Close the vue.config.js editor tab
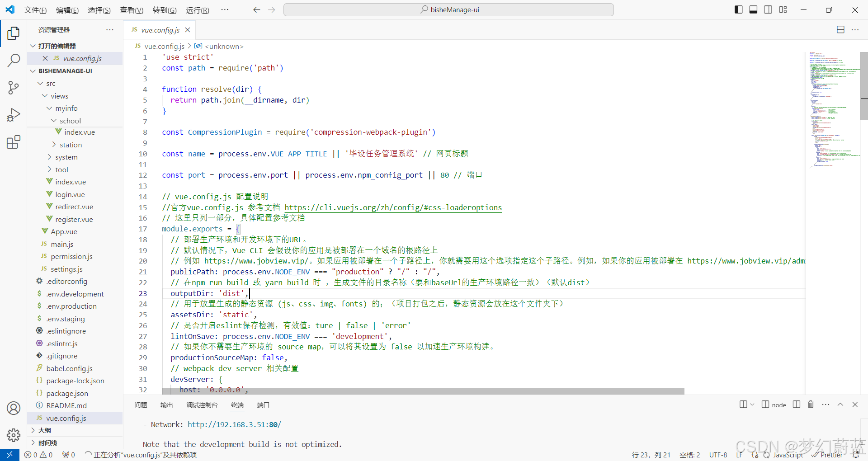The width and height of the screenshot is (868, 461). coord(188,30)
